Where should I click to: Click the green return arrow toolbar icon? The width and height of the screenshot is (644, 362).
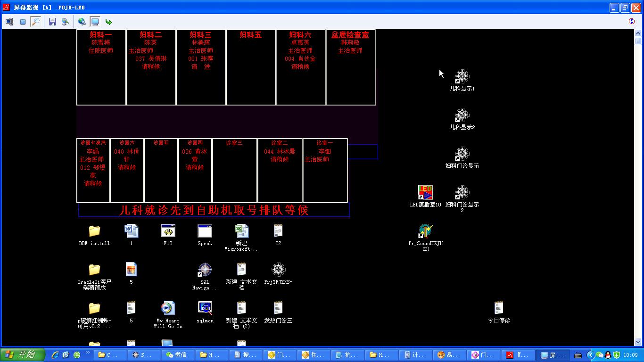coord(108,22)
